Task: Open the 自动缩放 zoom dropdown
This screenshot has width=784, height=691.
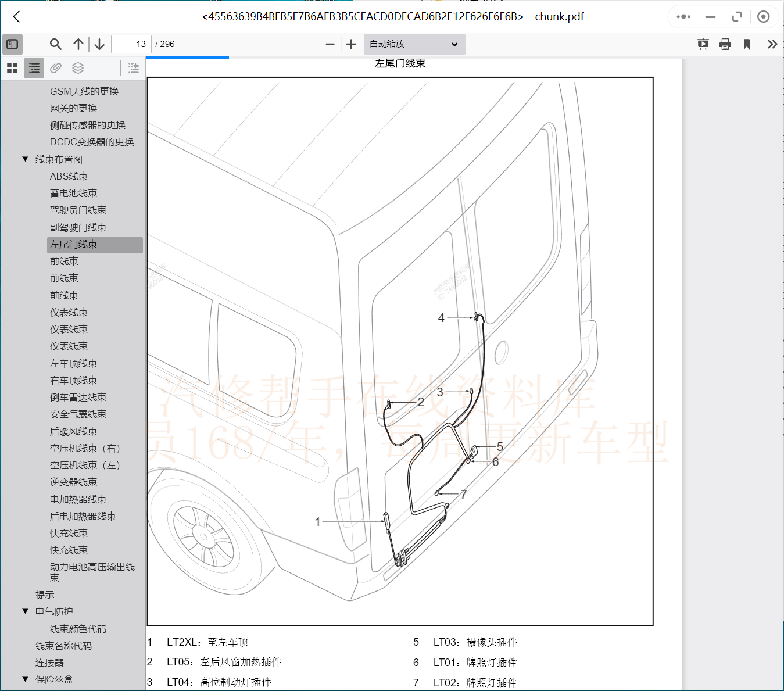Action: (x=414, y=44)
